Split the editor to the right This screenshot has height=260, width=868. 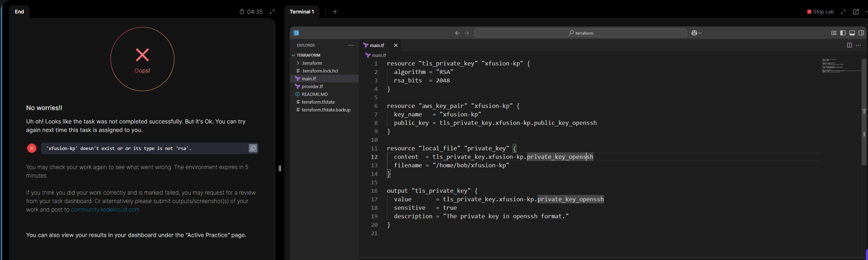849,45
